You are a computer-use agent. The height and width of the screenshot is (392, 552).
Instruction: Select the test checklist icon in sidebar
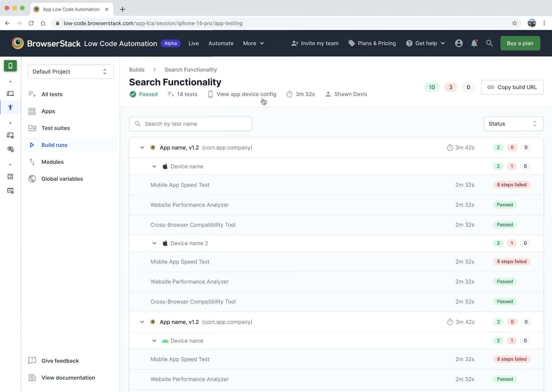pos(10,176)
